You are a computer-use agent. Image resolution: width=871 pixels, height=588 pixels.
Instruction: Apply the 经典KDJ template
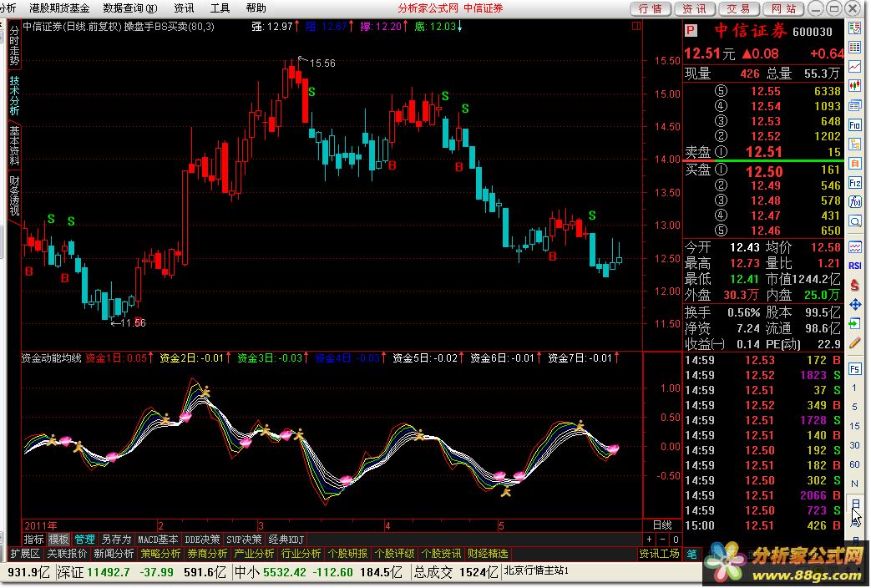(286, 539)
